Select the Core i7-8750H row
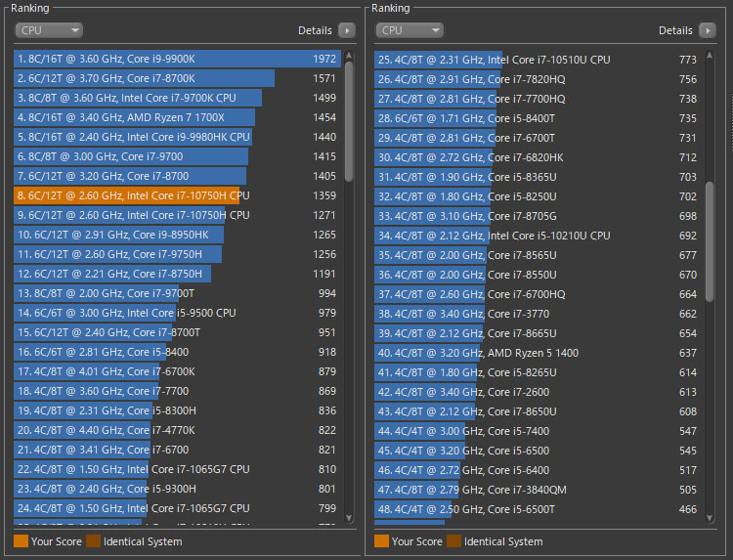 [x=178, y=274]
